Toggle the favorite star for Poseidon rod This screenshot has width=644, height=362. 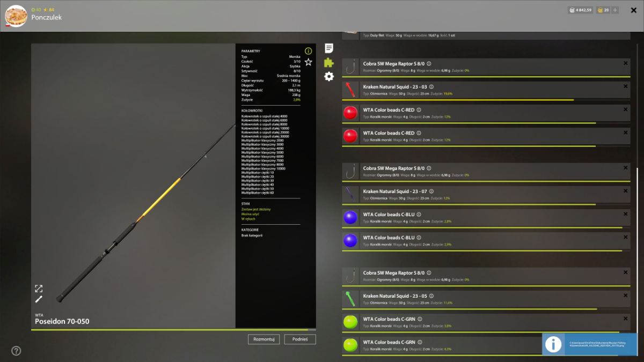point(309,62)
